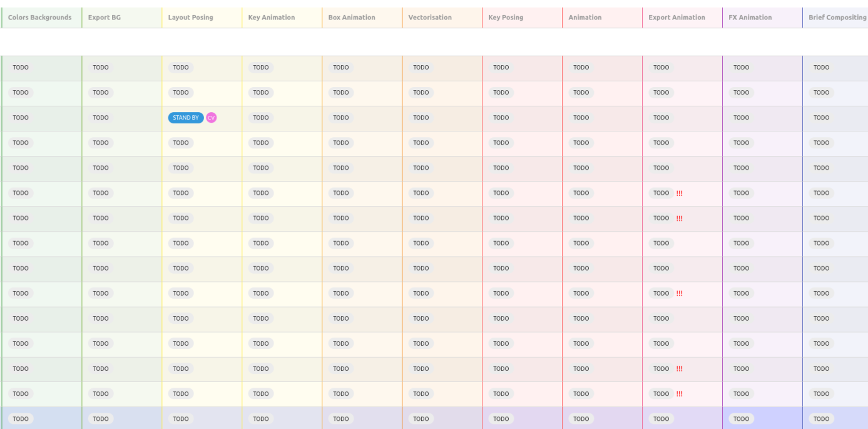Select Colors Backgrounds TODO in the highlighted bottom row
868x429 pixels.
pos(21,419)
